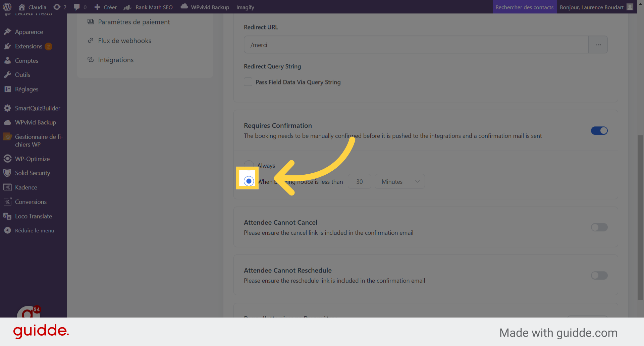Open Loco Translate menu
Viewport: 644px width, 346px height.
[33, 216]
